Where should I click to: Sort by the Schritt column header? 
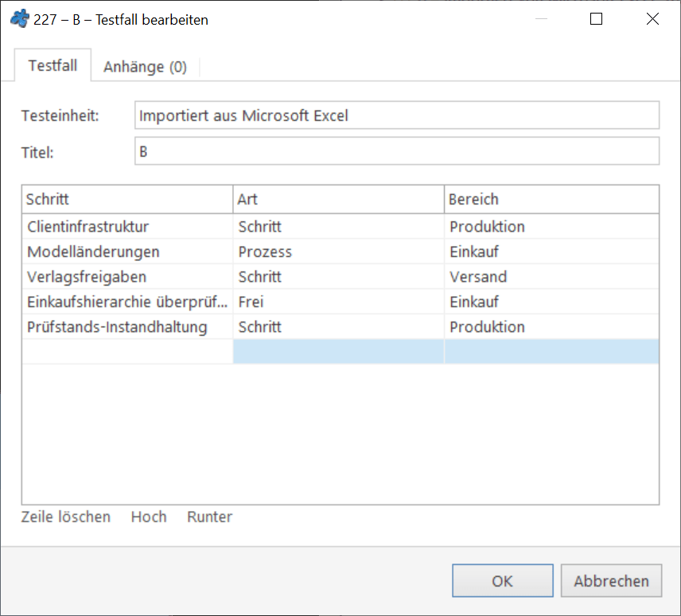pos(127,200)
